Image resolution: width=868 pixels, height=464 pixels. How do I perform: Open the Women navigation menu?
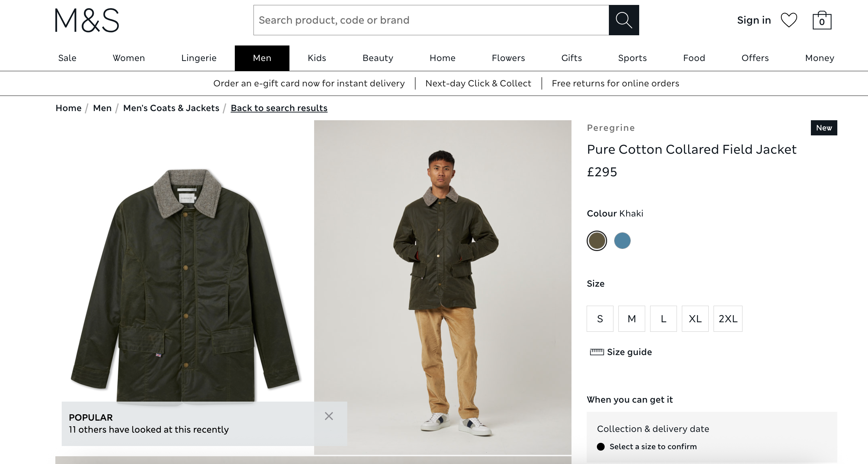129,58
